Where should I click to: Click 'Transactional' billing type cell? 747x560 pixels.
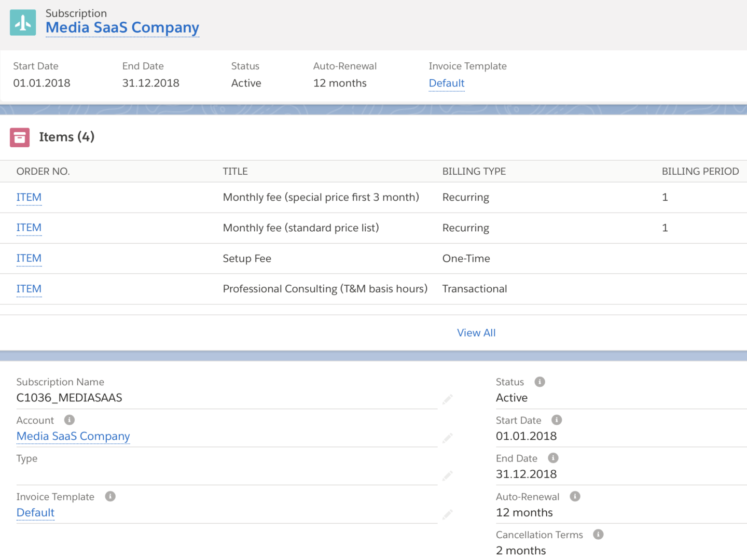[475, 289]
